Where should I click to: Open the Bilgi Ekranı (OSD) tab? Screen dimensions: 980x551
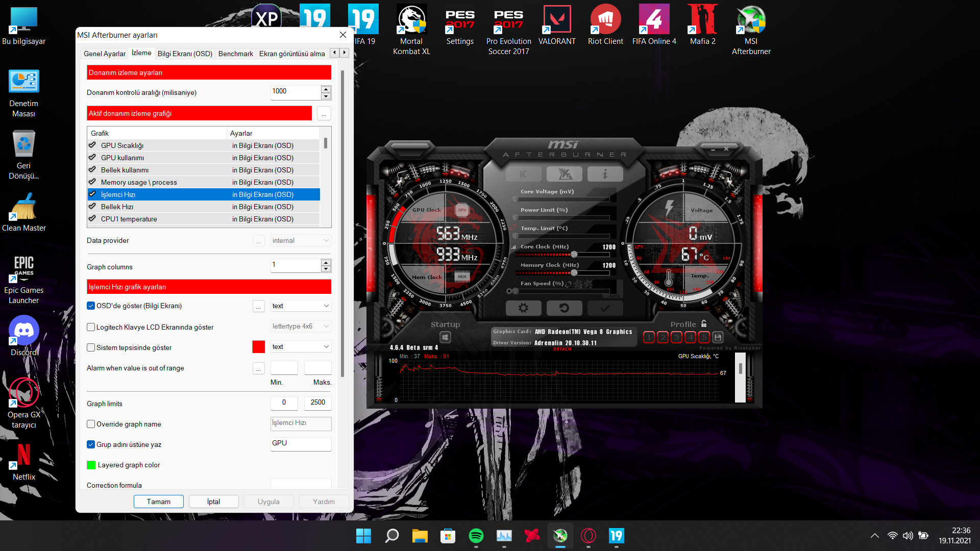[x=185, y=54]
